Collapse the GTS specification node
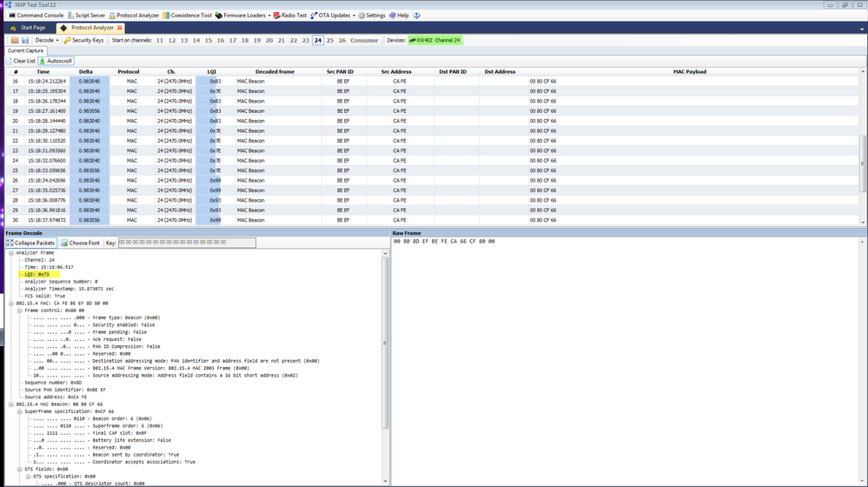The width and height of the screenshot is (868, 487). pos(28,476)
